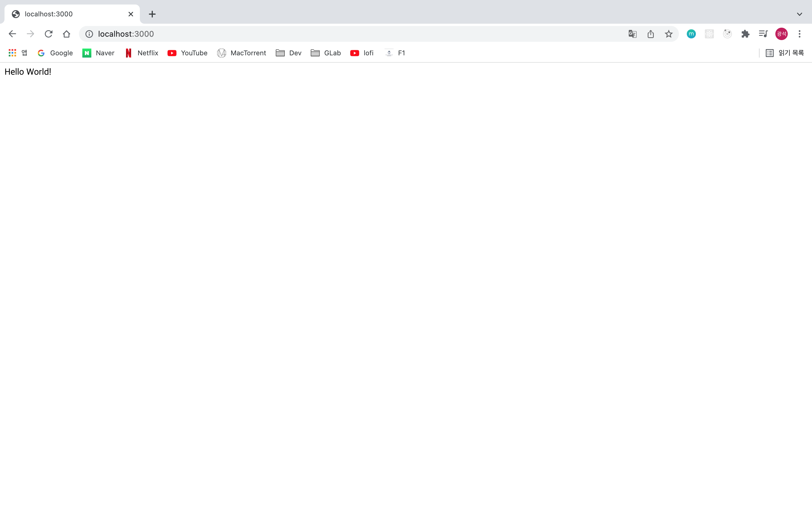Image resolution: width=812 pixels, height=508 pixels.
Task: Open the Netflix bookmark
Action: point(142,53)
